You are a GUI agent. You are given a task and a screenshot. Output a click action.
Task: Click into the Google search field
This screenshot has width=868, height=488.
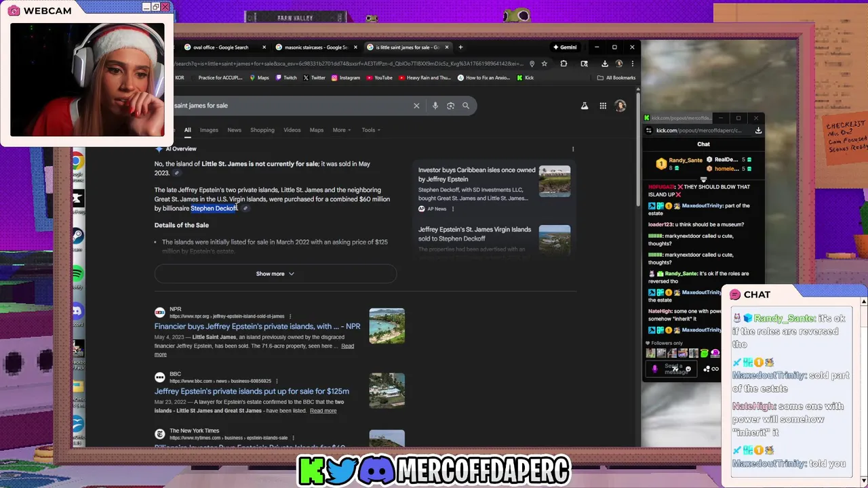pyautogui.click(x=292, y=106)
